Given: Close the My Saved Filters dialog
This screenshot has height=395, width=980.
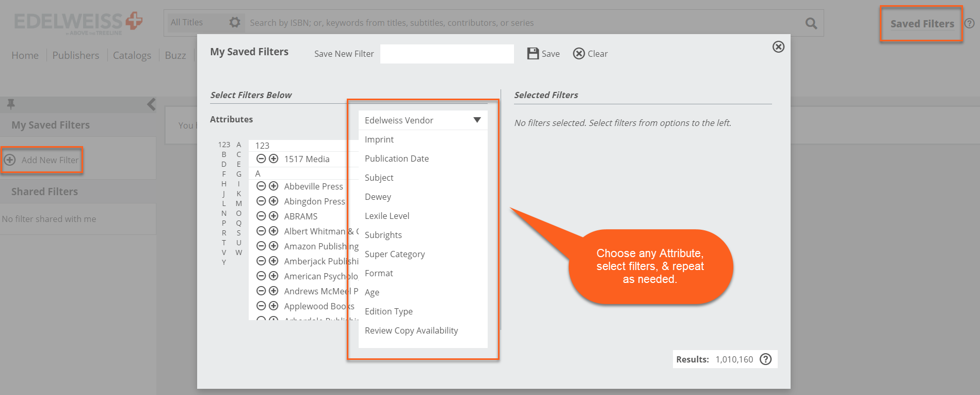Looking at the screenshot, I should 778,47.
